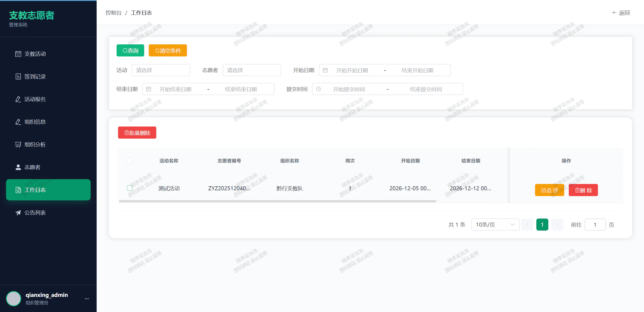Click the 开始日期 column header
The image size is (644, 312).
[x=410, y=161]
